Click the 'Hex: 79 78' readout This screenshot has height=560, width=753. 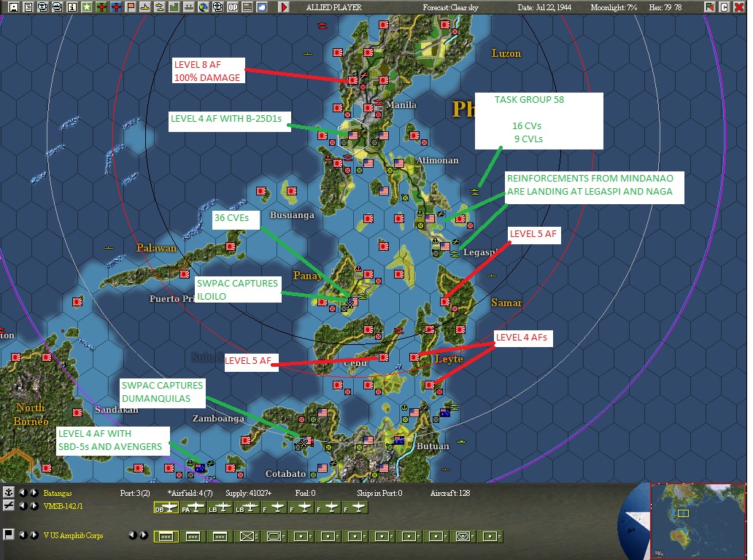[665, 7]
